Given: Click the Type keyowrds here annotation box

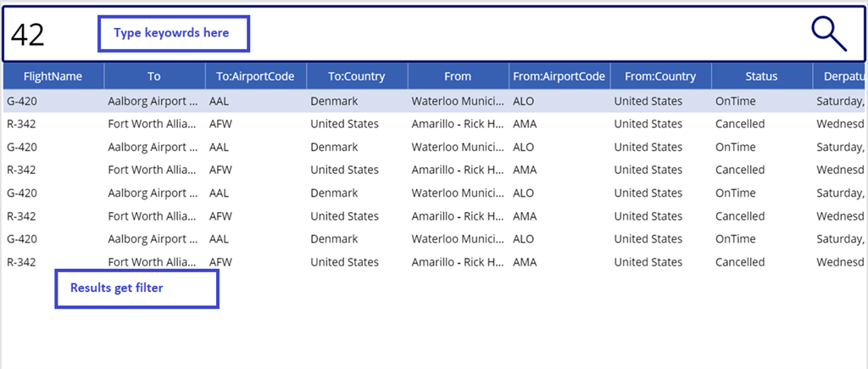Looking at the screenshot, I should [174, 34].
